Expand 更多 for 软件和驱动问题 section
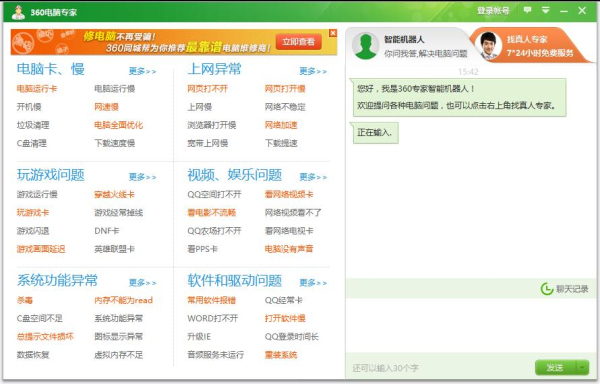 pyautogui.click(x=313, y=283)
